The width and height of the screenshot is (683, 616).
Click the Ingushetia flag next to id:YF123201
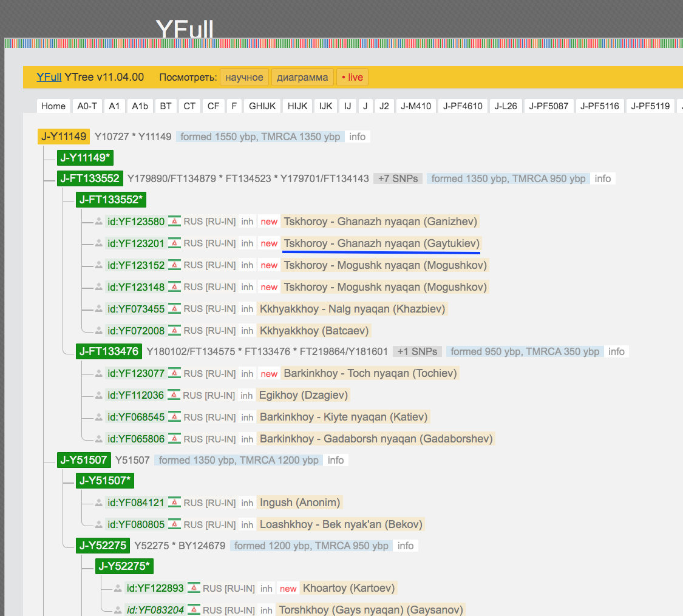click(175, 243)
